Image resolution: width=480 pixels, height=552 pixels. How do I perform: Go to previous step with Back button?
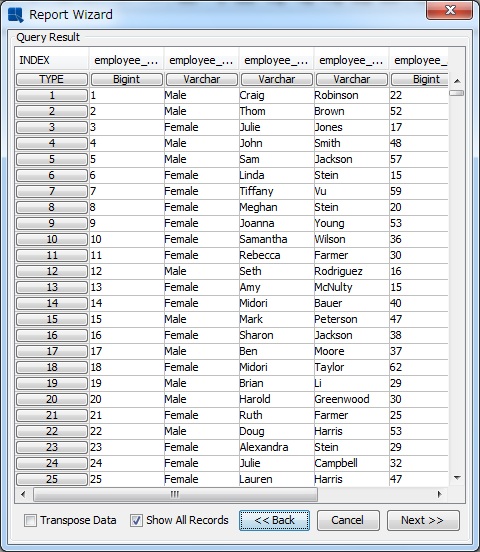[274, 520]
